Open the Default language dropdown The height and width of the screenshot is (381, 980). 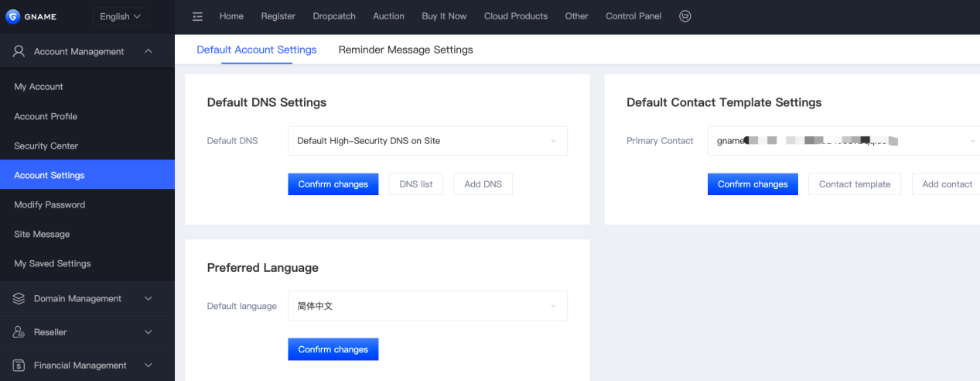coord(427,306)
